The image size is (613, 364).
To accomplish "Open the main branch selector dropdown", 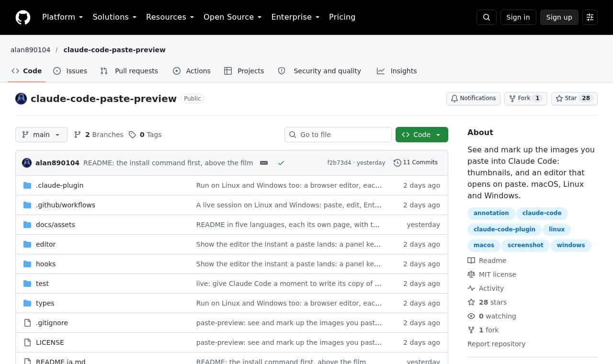I will click(x=41, y=135).
